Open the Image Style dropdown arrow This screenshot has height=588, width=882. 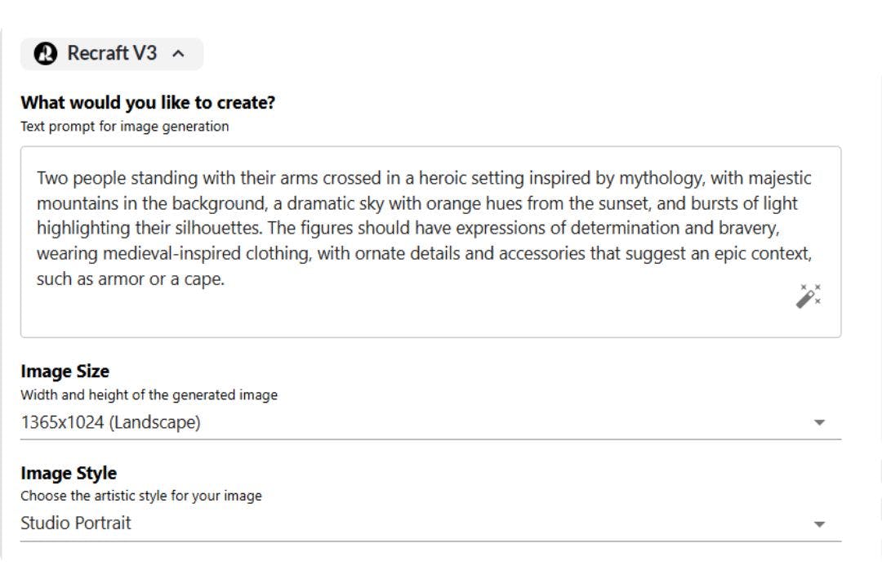819,524
